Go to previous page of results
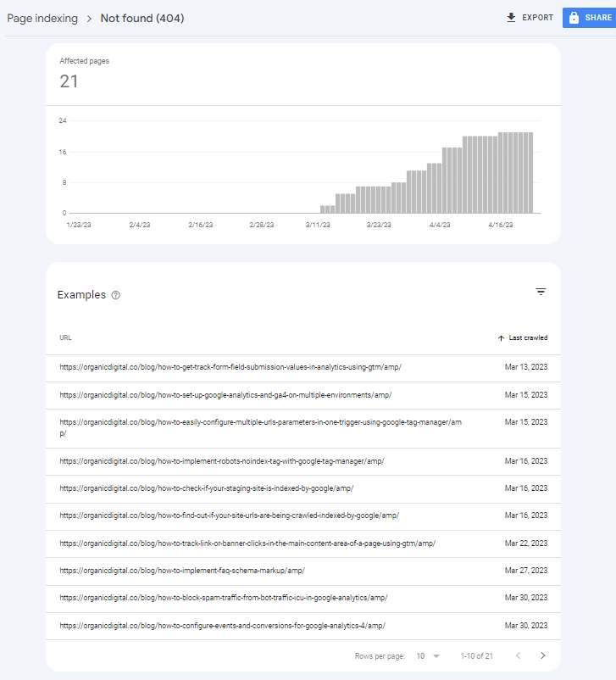Image resolution: width=616 pixels, height=680 pixels. coord(518,655)
